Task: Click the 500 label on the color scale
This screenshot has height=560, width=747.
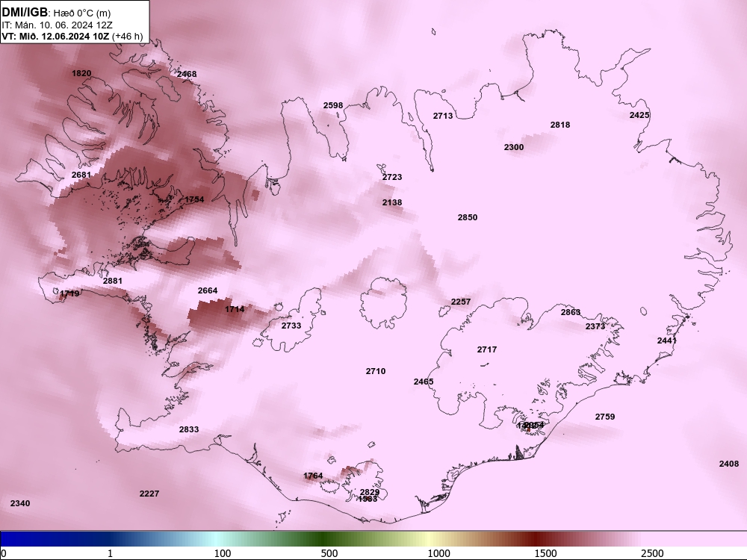Action: pyautogui.click(x=329, y=553)
